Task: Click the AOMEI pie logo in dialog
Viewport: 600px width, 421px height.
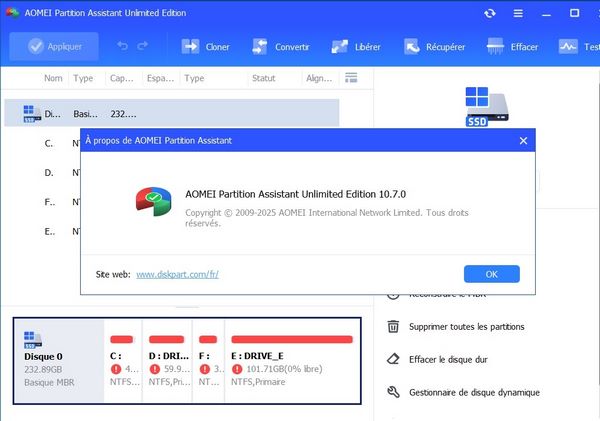Action: tap(153, 201)
